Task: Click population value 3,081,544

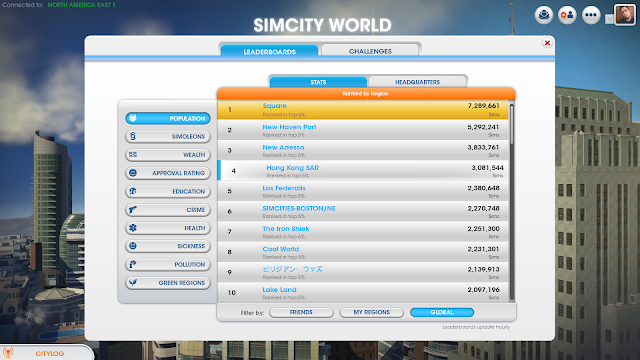Action: [x=487, y=168]
